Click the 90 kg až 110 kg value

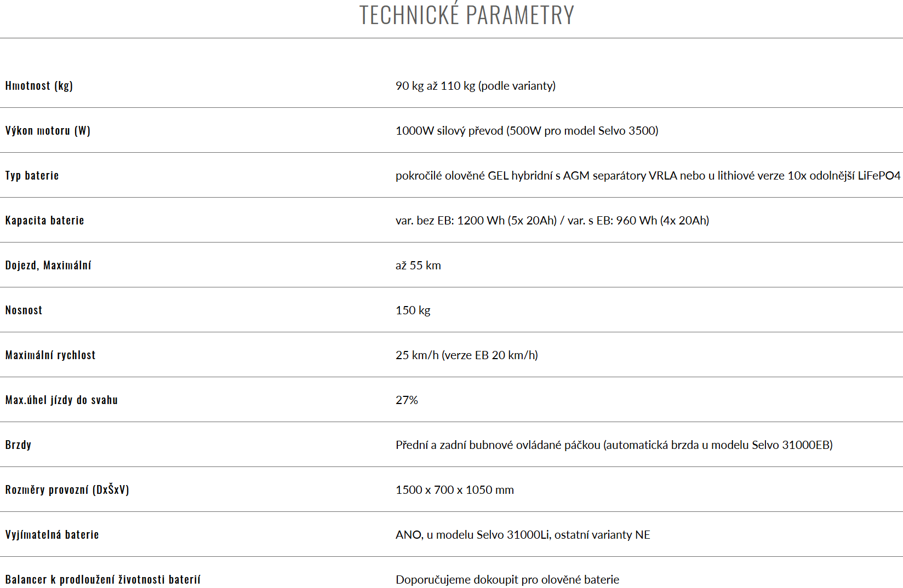(476, 86)
